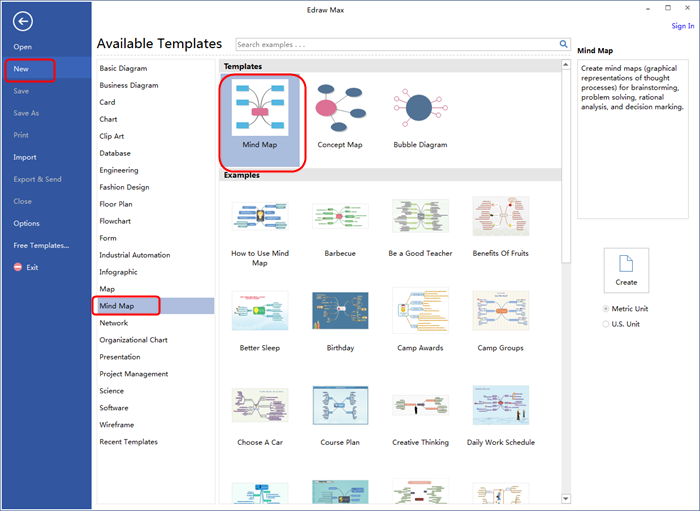Select the Mind Map template icon

[x=260, y=108]
